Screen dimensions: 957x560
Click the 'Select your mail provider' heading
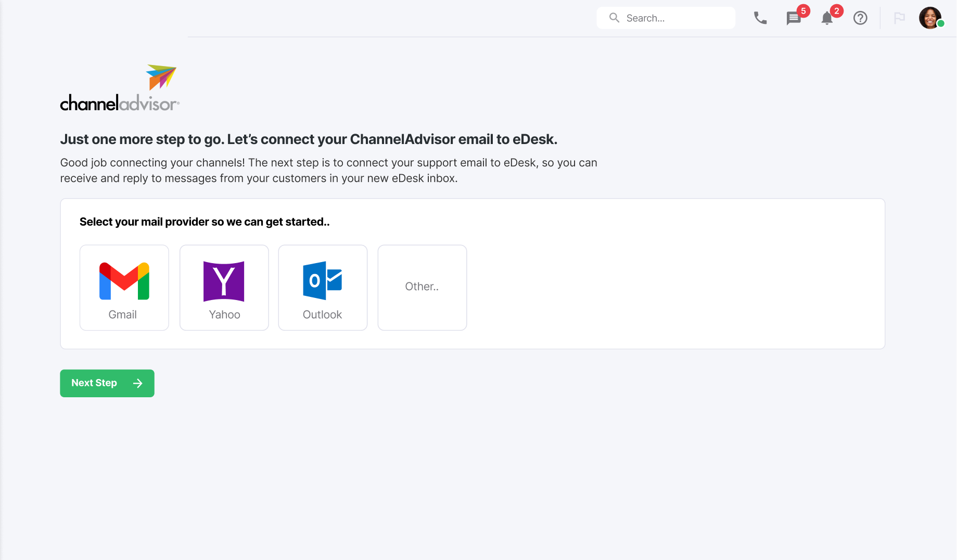(x=205, y=222)
